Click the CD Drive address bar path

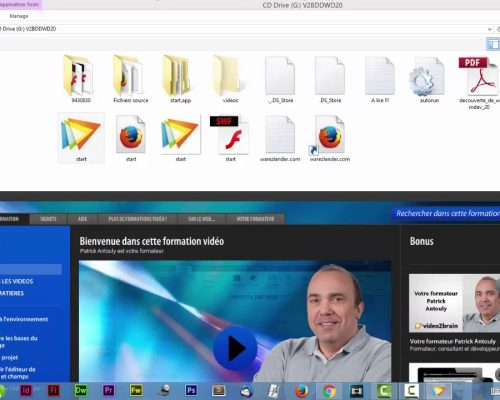click(x=29, y=29)
